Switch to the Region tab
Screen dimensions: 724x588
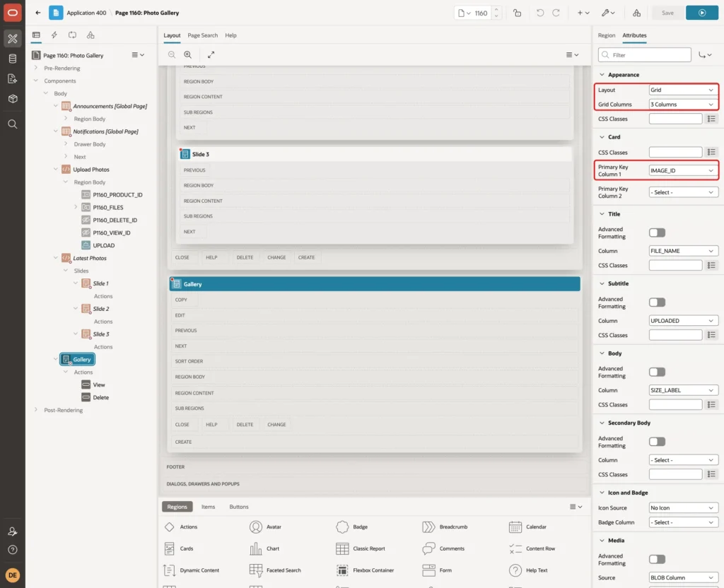(606, 35)
